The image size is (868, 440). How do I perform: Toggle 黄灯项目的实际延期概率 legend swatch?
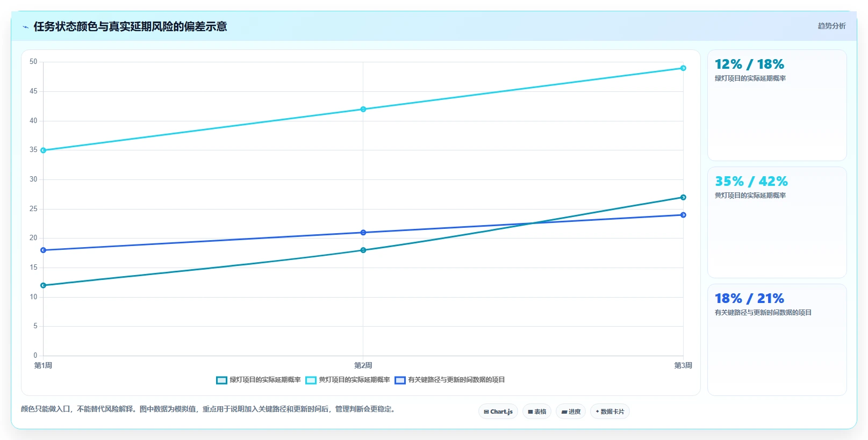click(x=311, y=380)
